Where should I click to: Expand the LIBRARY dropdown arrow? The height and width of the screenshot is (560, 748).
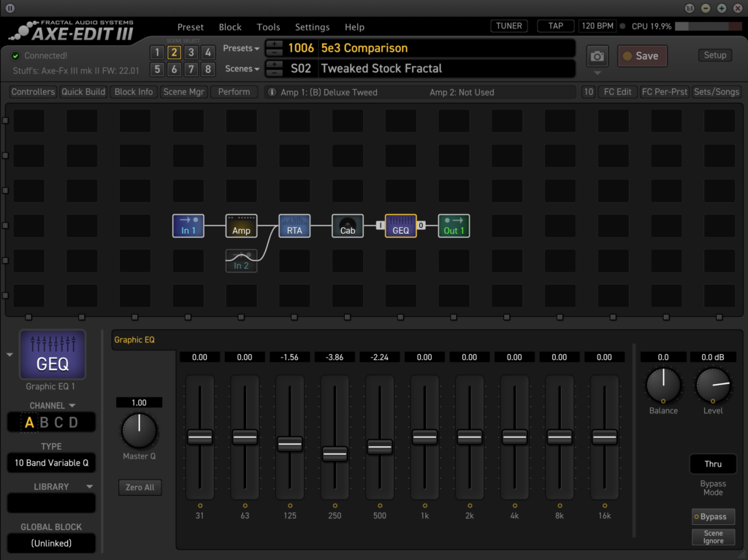point(89,487)
